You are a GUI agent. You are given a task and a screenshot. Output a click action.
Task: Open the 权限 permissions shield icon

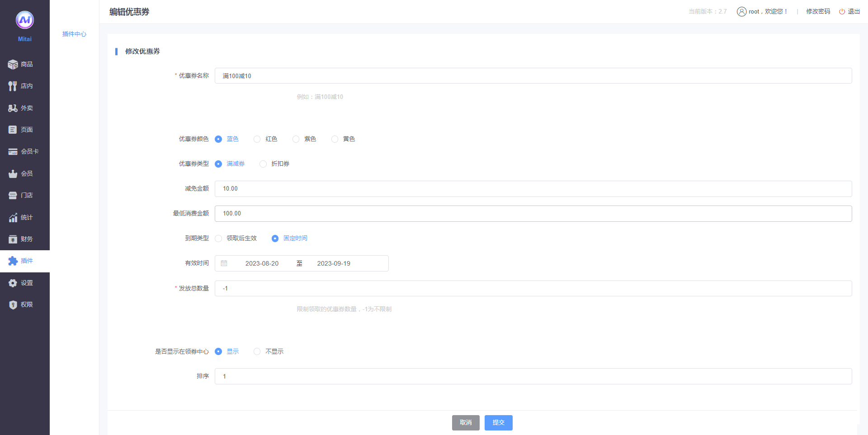point(13,305)
